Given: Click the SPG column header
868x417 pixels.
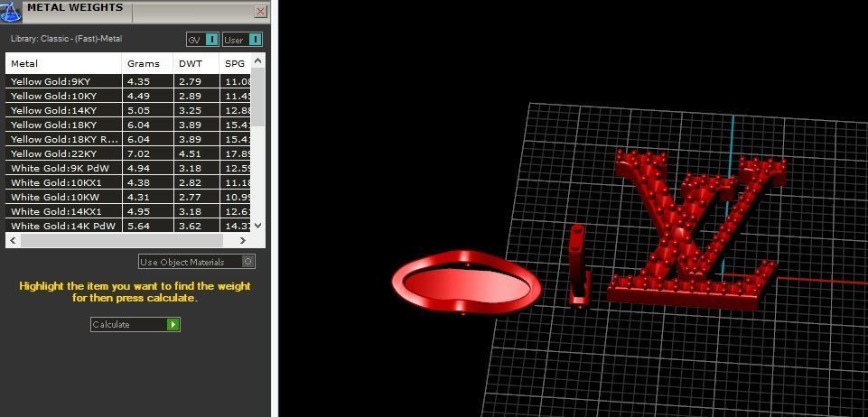Looking at the screenshot, I should pyautogui.click(x=235, y=63).
